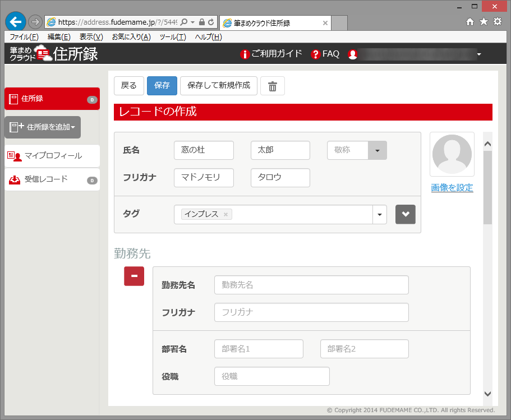Open the ヘルプ(H) menu
Viewport: 511px width, 420px height.
pyautogui.click(x=209, y=37)
